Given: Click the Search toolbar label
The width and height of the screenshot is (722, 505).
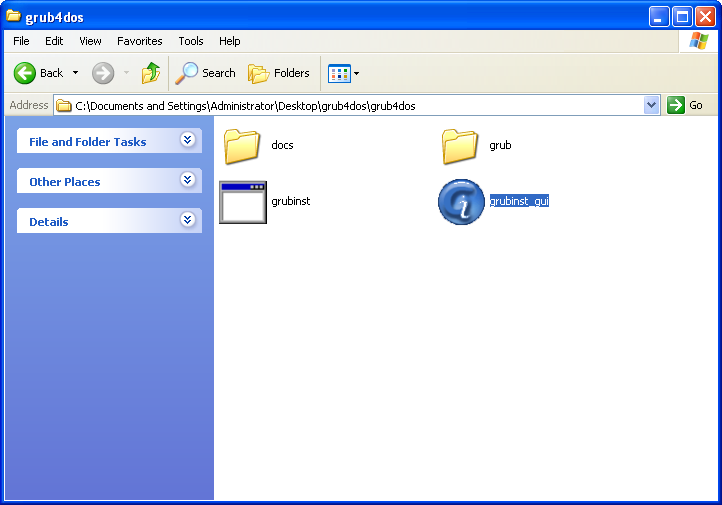Looking at the screenshot, I should point(219,73).
